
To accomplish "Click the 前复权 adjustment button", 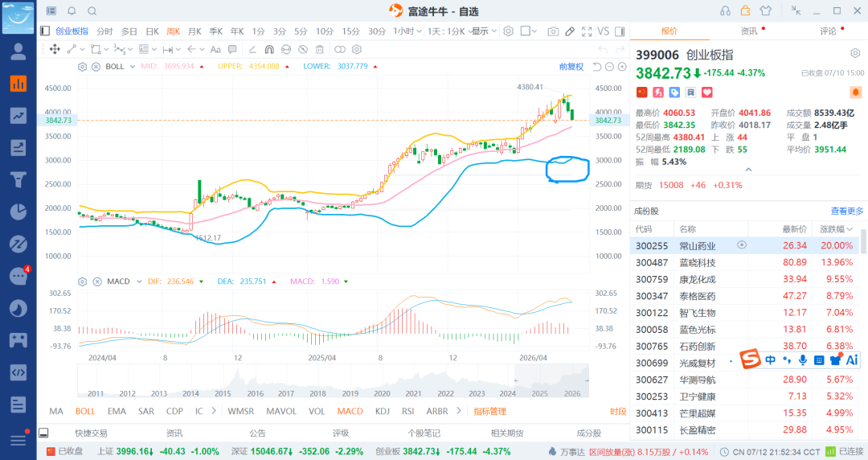I will [571, 67].
